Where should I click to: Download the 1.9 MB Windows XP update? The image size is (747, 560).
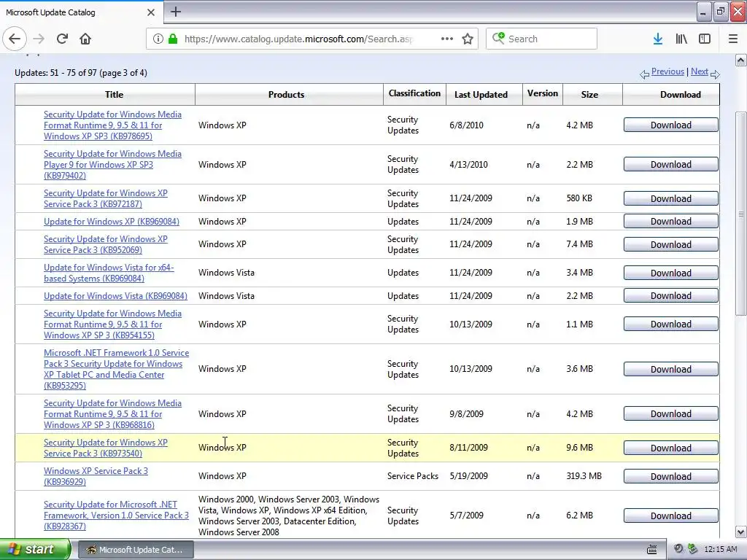click(x=671, y=221)
